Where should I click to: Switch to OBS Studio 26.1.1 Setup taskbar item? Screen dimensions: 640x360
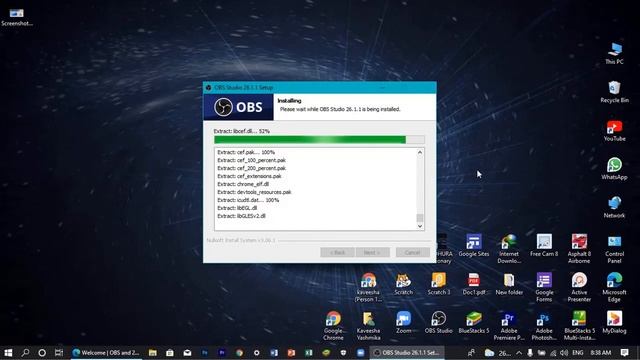coord(407,353)
